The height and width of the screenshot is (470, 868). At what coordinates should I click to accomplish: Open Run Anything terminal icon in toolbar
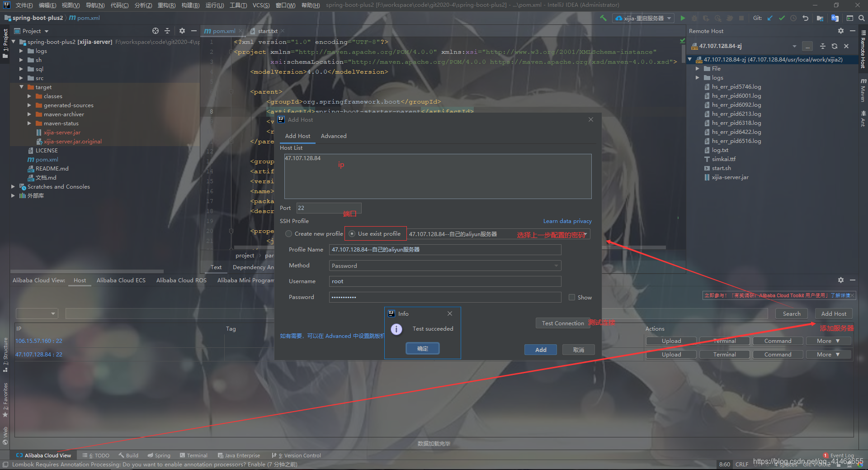pos(850,18)
